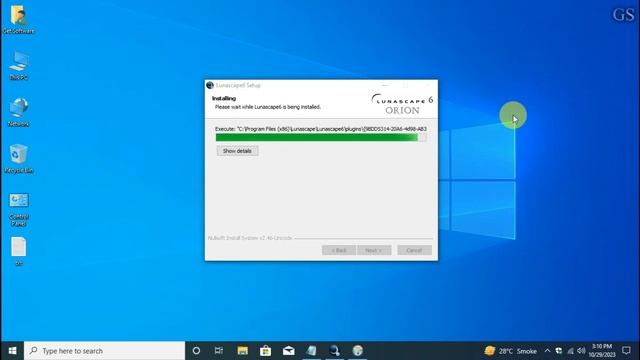Click the Execute path text line

[x=321, y=129]
